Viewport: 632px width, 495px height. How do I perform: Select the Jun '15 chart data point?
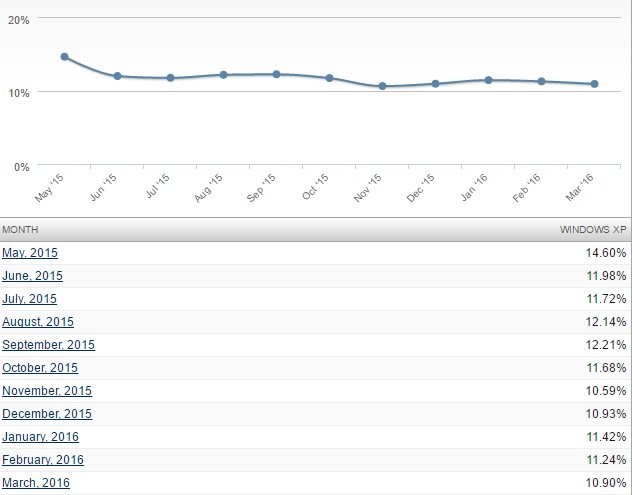[117, 76]
